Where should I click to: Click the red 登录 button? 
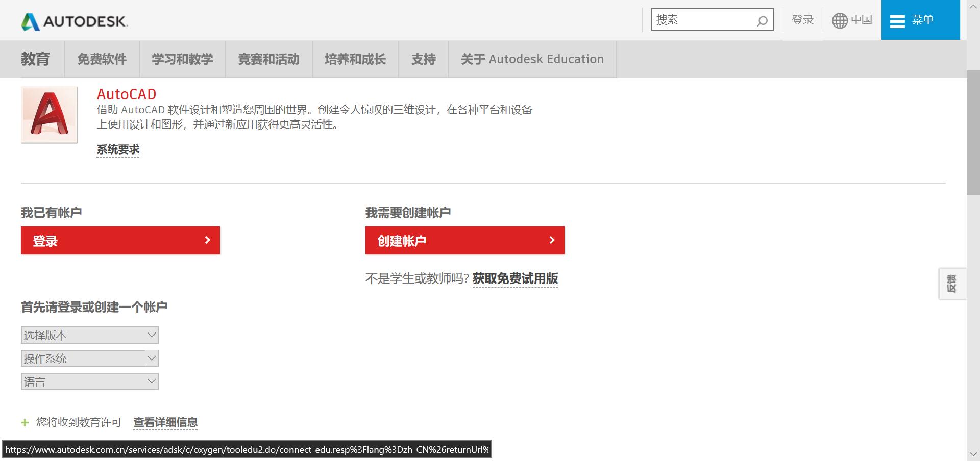point(120,240)
